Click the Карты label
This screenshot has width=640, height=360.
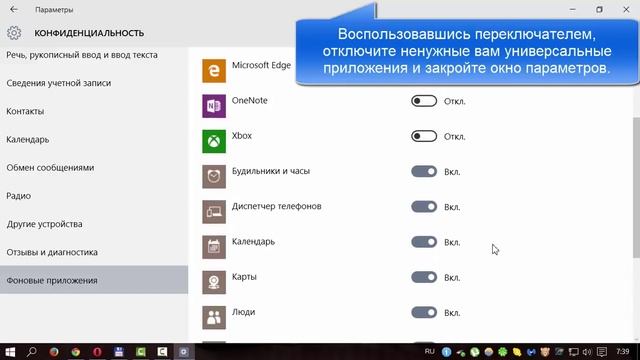(x=244, y=277)
